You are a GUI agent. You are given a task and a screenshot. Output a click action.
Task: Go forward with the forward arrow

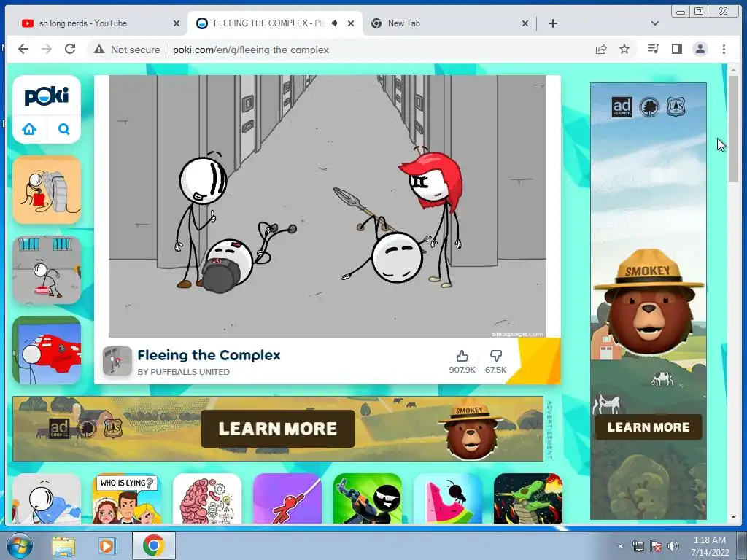pos(47,49)
